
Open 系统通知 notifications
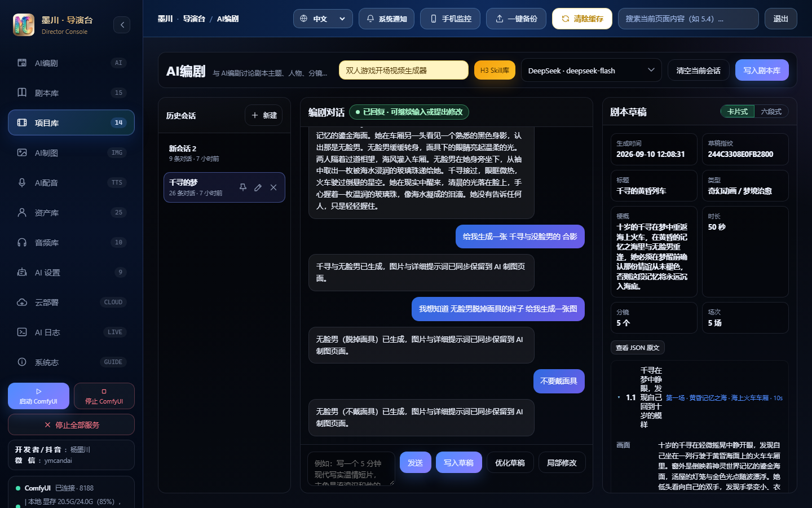386,19
